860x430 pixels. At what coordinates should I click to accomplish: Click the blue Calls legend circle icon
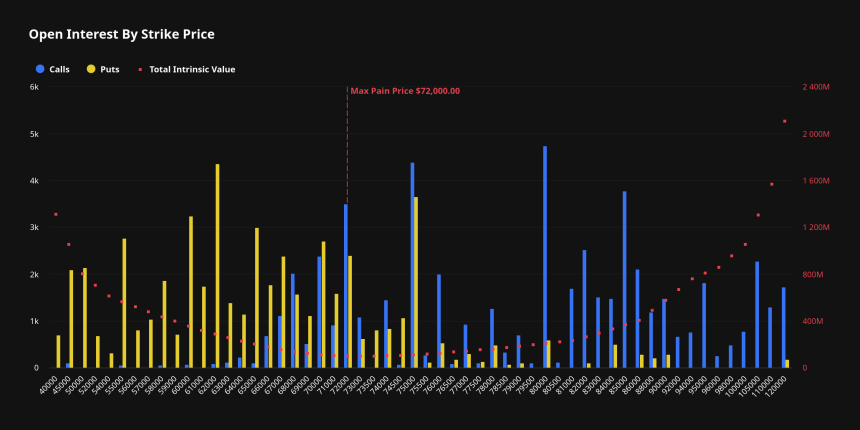[40, 69]
